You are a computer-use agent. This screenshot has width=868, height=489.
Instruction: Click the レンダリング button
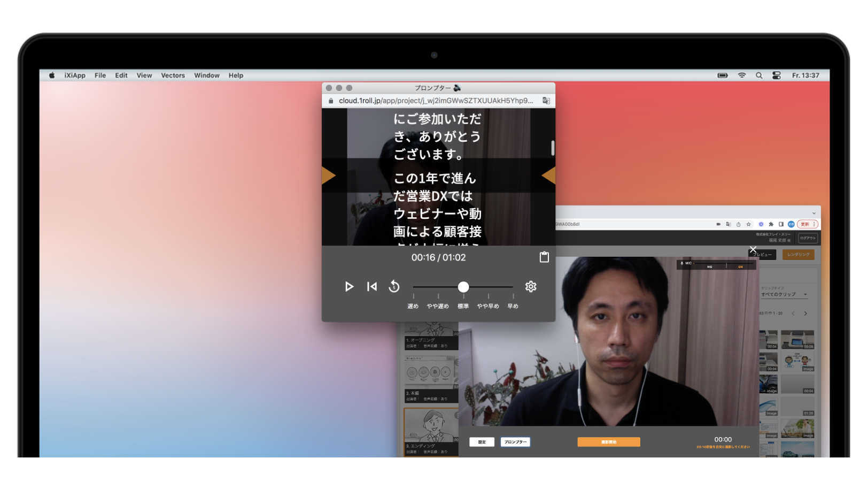pos(799,255)
